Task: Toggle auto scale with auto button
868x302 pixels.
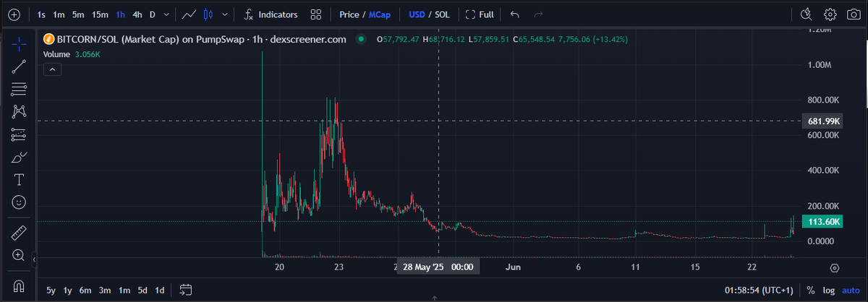Action: [851, 290]
